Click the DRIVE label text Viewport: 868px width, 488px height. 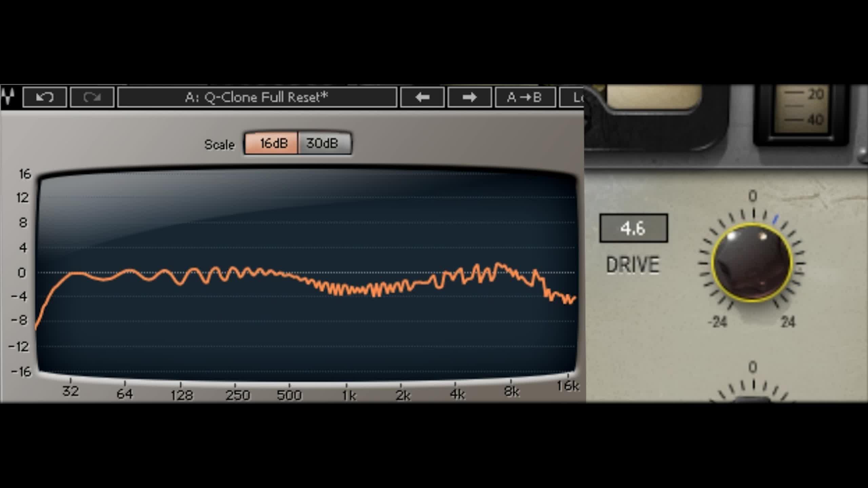[633, 265]
